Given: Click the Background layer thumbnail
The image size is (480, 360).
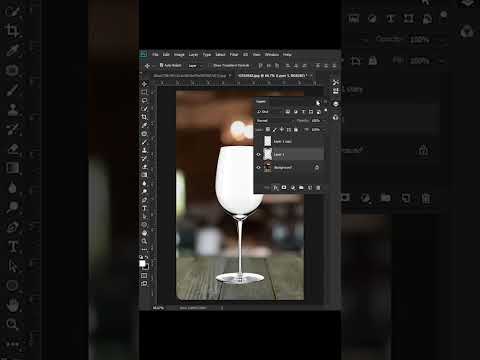Looking at the screenshot, I should coord(268,167).
